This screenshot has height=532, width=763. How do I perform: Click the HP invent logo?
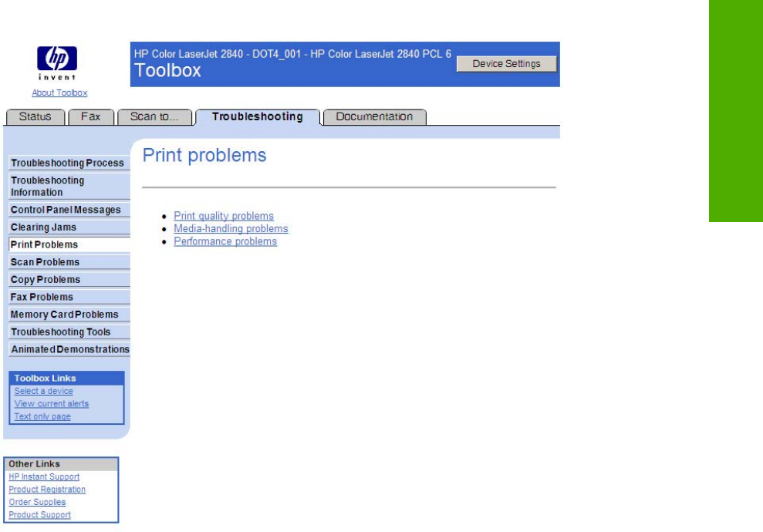57,63
